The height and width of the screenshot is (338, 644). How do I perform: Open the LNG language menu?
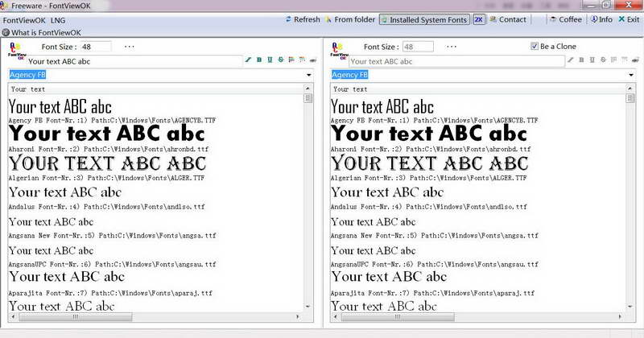point(58,20)
